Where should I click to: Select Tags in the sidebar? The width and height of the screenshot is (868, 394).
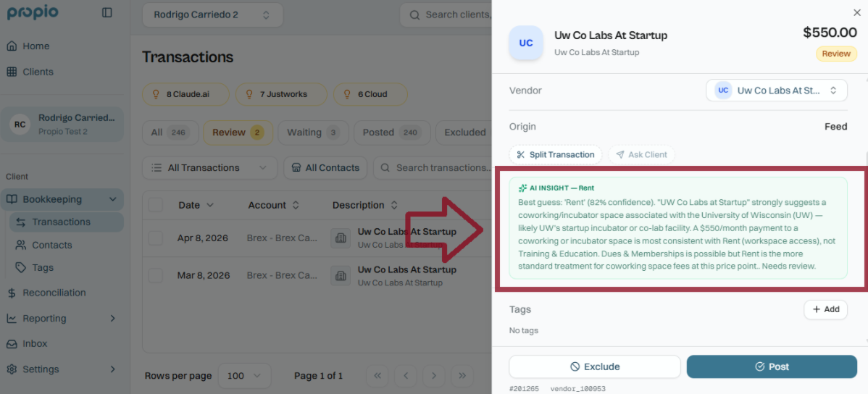coord(42,267)
